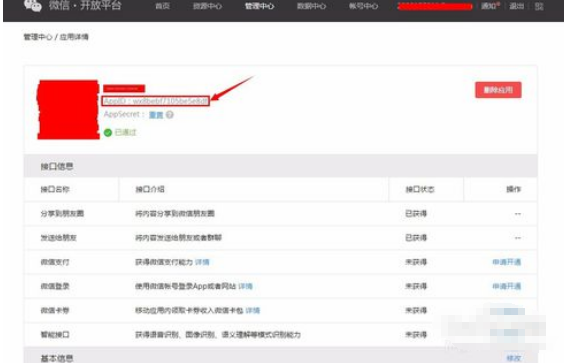Click the 微信登录 row name
This screenshot has height=363, width=564.
55,286
